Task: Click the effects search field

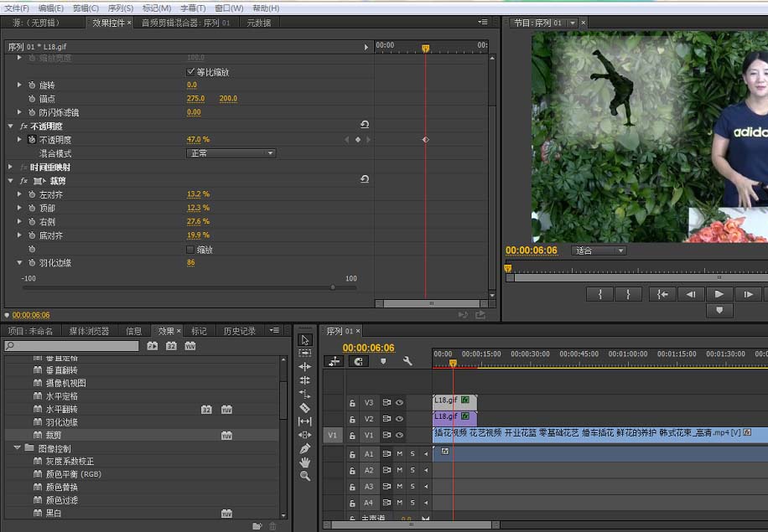Action: tap(71, 346)
